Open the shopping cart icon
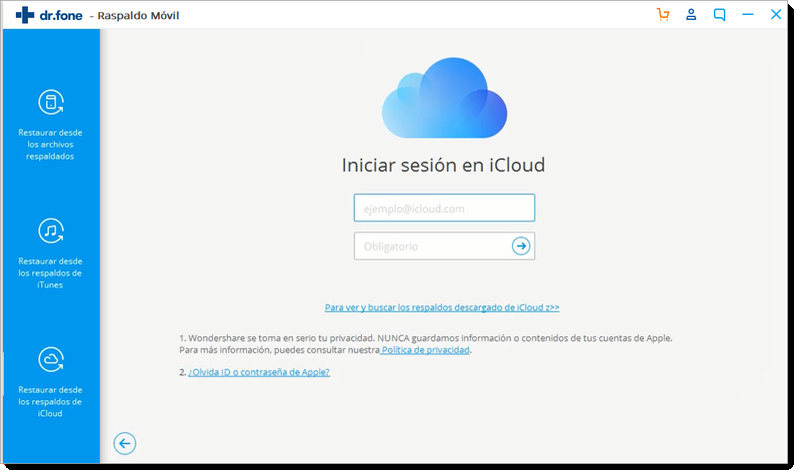This screenshot has height=475, width=800. (663, 14)
